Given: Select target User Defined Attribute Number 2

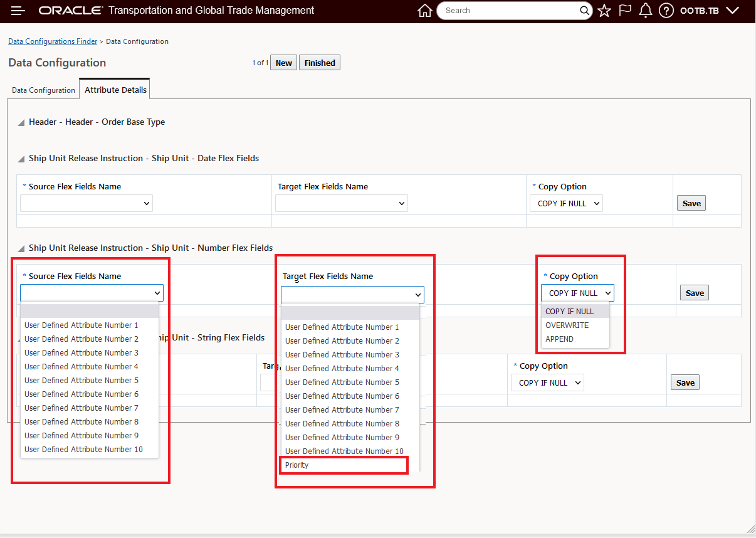Looking at the screenshot, I should [350, 341].
